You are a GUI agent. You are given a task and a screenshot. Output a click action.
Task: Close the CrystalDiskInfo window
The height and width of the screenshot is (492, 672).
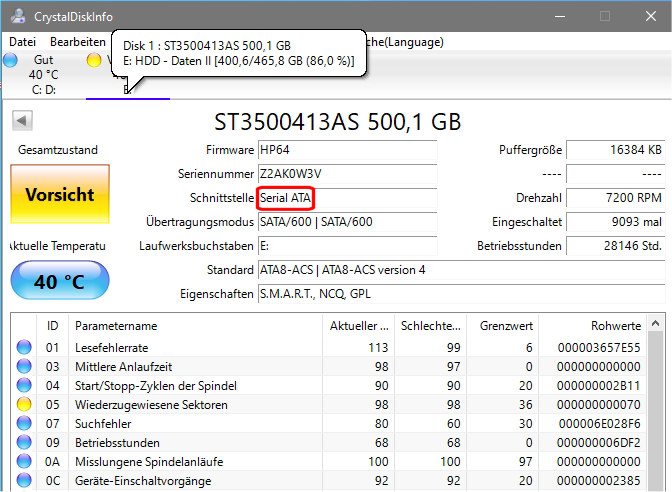click(651, 16)
